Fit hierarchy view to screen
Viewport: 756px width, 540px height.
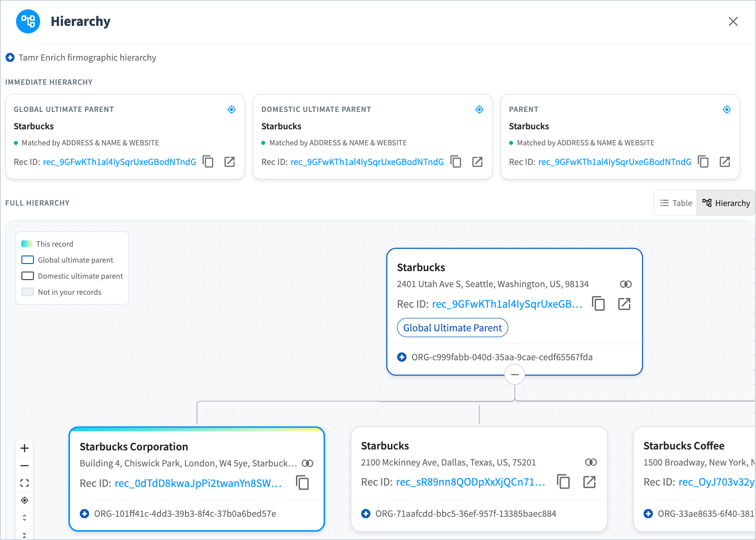click(25, 483)
